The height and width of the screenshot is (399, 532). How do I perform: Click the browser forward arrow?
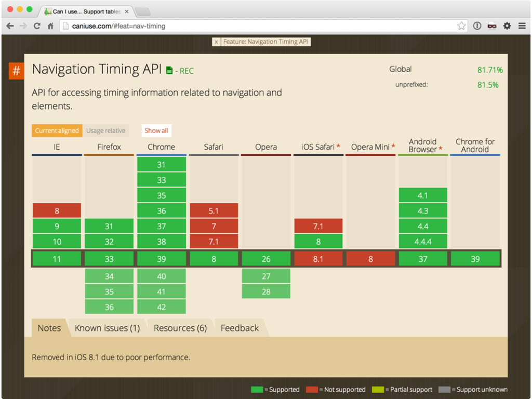click(23, 26)
